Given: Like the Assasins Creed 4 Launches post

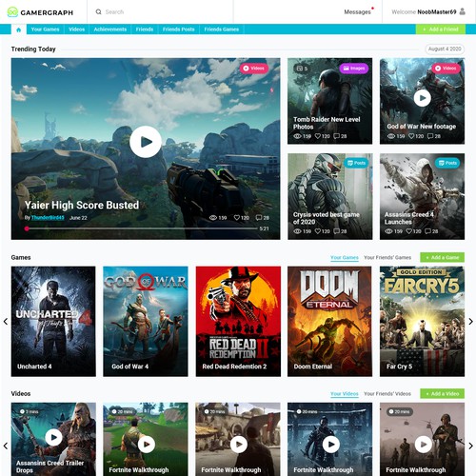Looking at the screenshot, I should (409, 231).
